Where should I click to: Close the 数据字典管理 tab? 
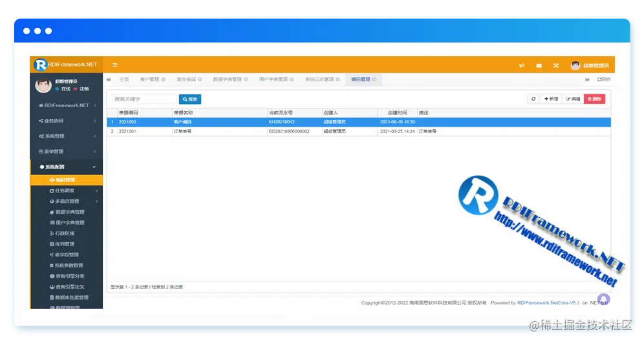click(246, 79)
